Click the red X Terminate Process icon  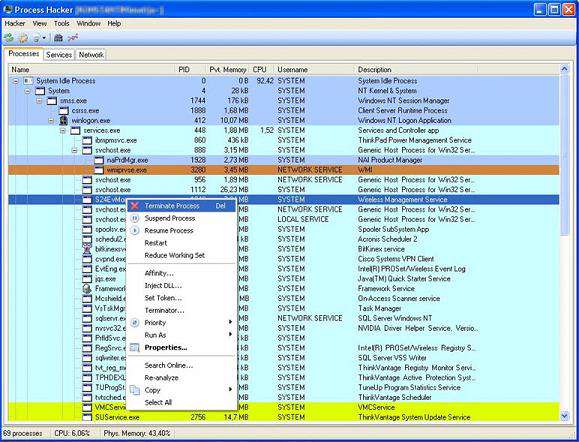pyautogui.click(x=135, y=206)
